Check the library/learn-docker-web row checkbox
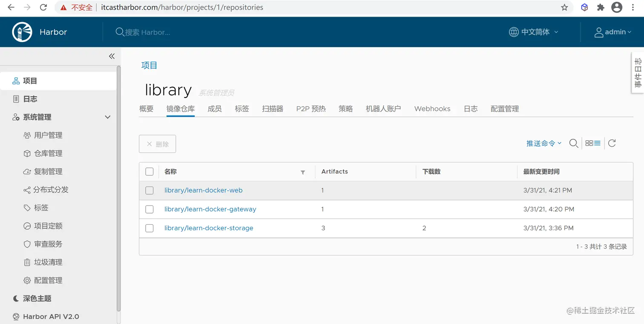The image size is (644, 324). click(x=149, y=191)
